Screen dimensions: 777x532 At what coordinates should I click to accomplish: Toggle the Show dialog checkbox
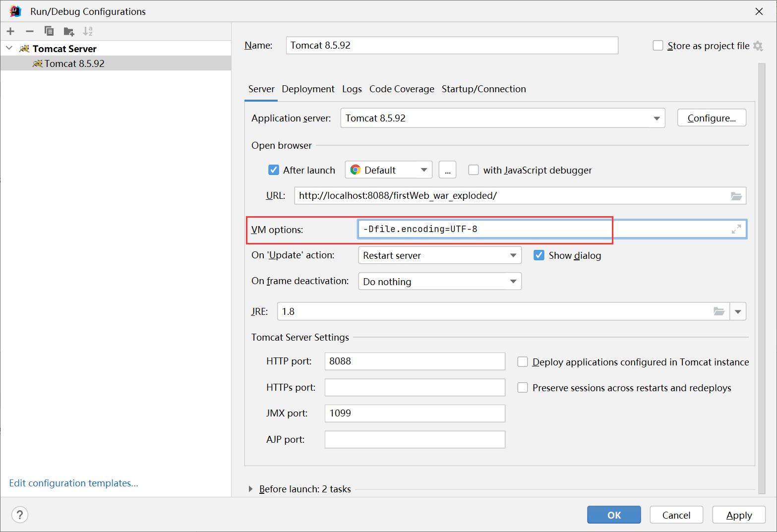[539, 255]
